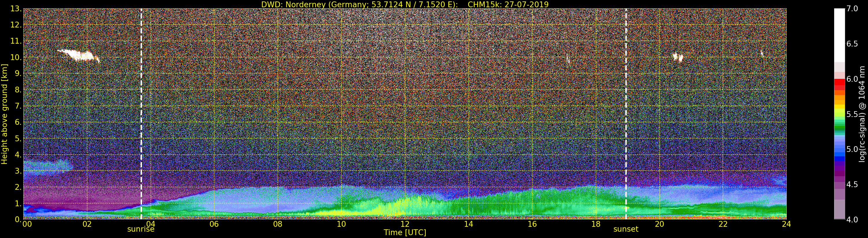Click the white sunrise dashed line marker
868x238 pixels.
(x=141, y=114)
